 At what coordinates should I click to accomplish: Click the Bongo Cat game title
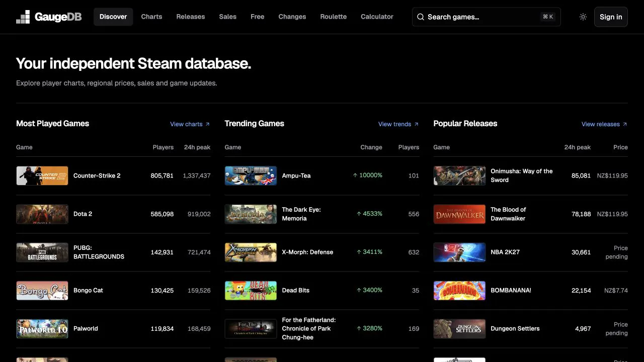click(89, 290)
